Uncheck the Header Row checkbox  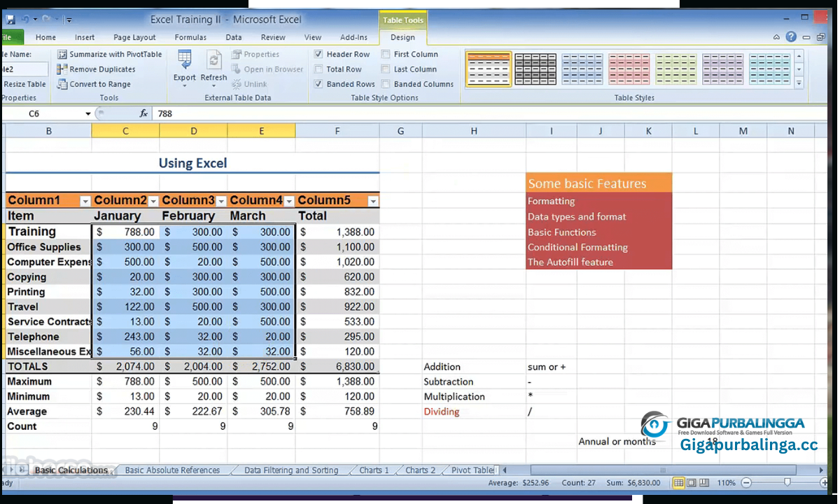point(318,55)
